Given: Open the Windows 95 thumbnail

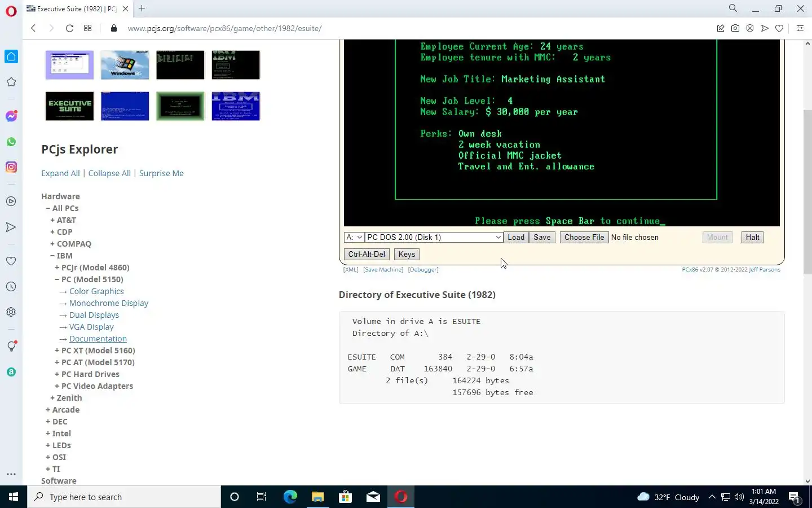Looking at the screenshot, I should click(125, 64).
